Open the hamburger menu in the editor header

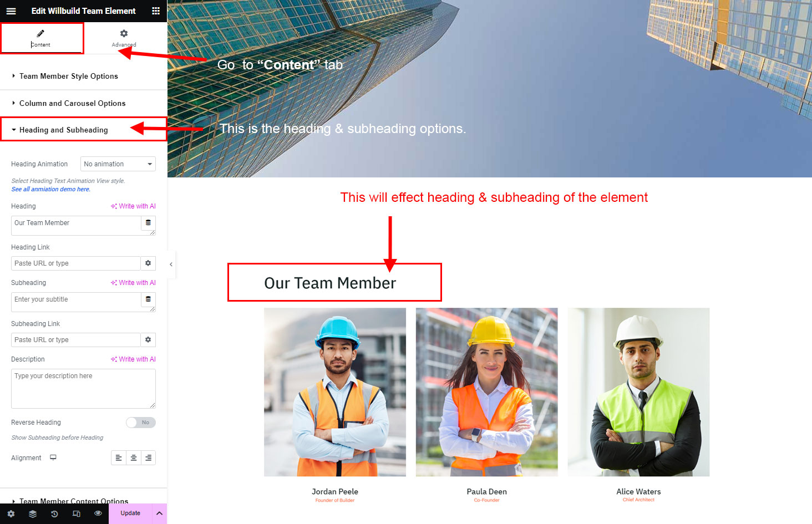11,11
